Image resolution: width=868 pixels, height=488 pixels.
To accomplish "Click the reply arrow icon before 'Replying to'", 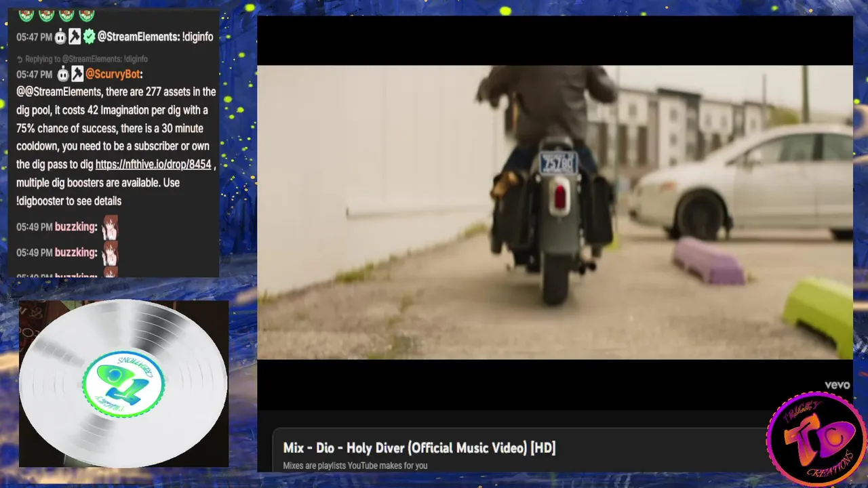I will (20, 59).
